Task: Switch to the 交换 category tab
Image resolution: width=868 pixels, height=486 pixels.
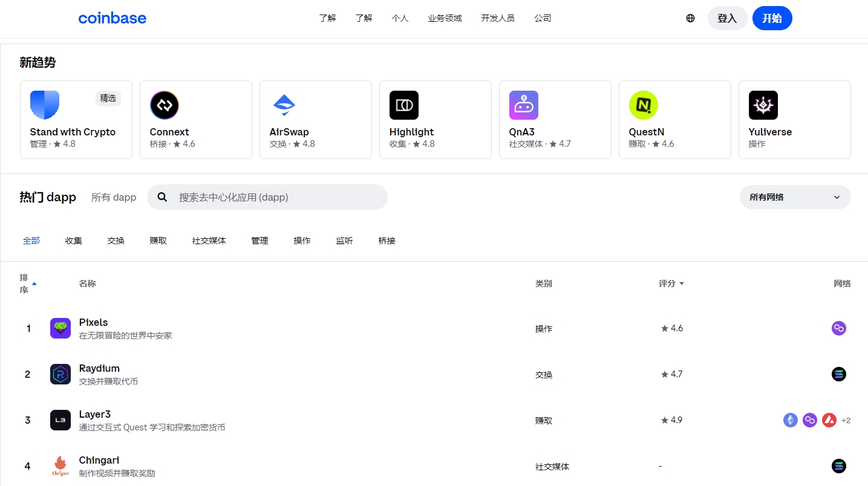Action: coord(116,240)
